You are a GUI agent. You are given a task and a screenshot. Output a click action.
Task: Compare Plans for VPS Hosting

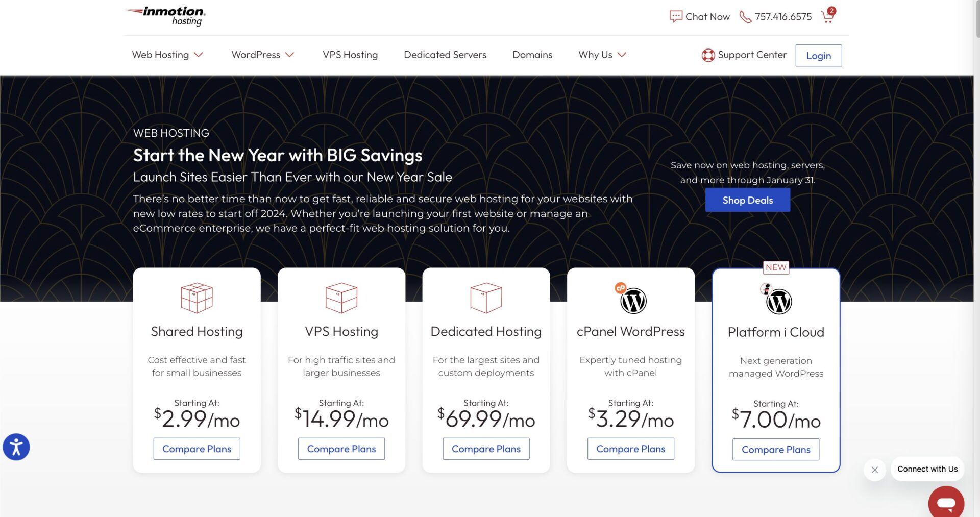(341, 449)
